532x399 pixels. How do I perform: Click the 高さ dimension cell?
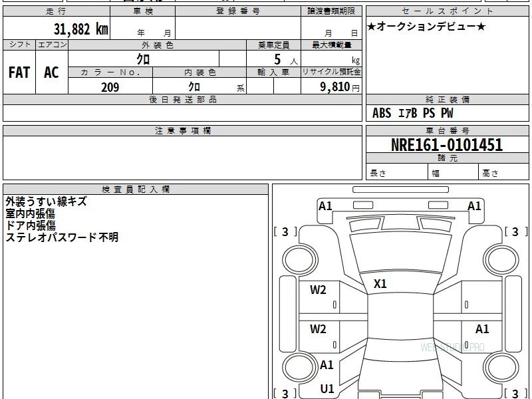click(x=503, y=173)
